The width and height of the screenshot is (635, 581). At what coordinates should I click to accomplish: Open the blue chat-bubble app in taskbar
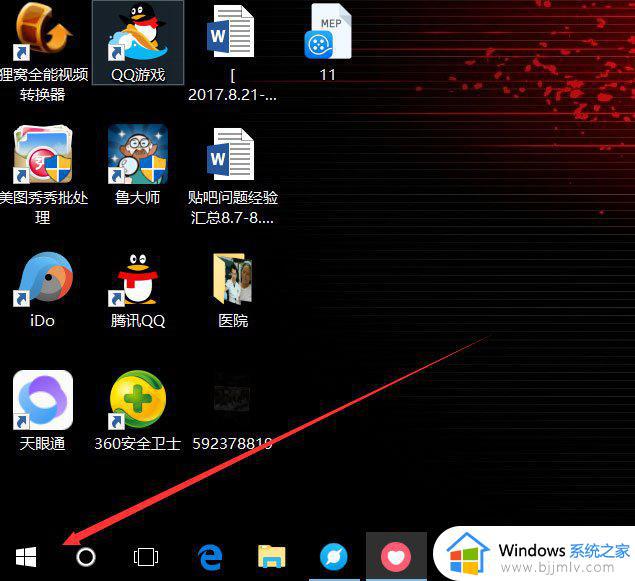[x=334, y=556]
